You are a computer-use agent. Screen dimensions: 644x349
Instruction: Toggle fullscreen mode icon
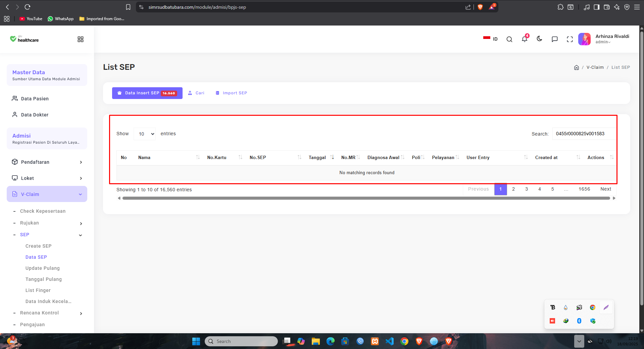coord(570,39)
